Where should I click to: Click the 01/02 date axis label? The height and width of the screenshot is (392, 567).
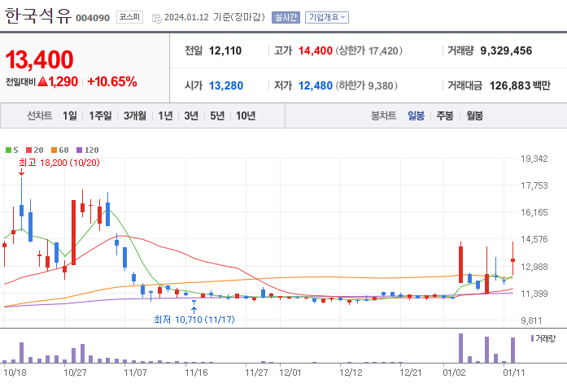(x=454, y=372)
